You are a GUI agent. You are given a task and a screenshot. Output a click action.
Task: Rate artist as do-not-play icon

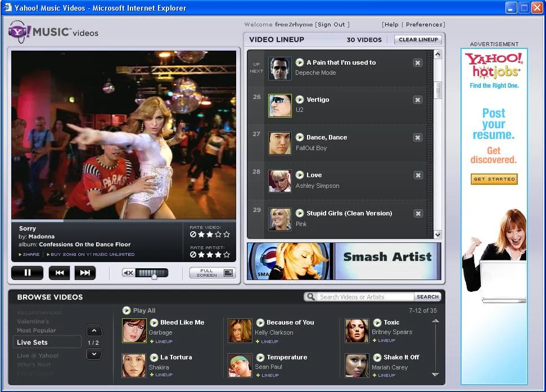click(x=193, y=254)
